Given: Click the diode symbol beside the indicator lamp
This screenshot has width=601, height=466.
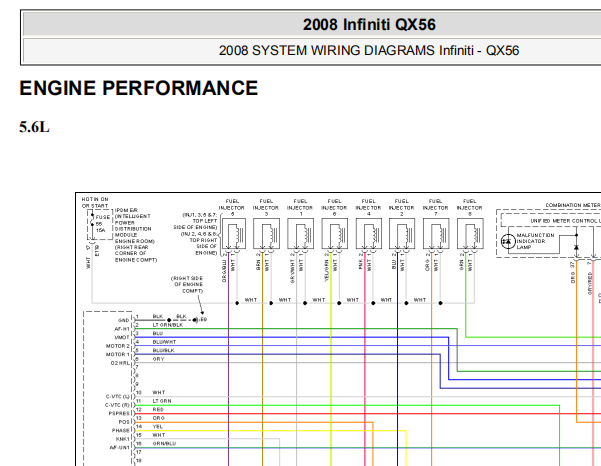Looking at the screenshot, I should [576, 247].
